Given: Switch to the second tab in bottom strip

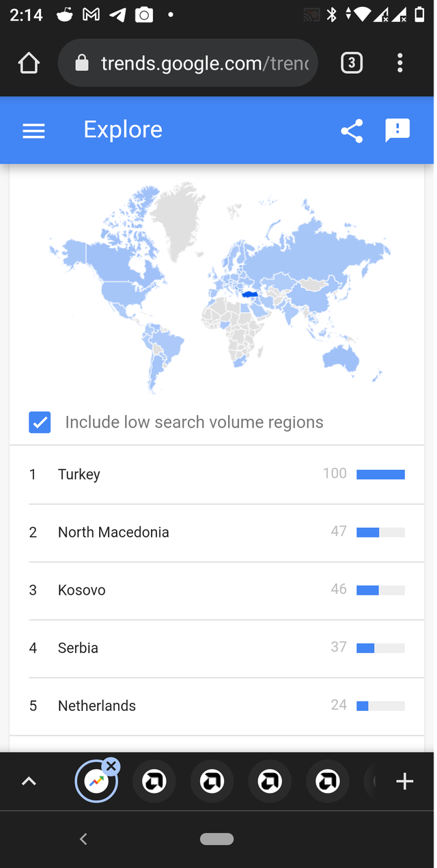Looking at the screenshot, I should [x=154, y=781].
